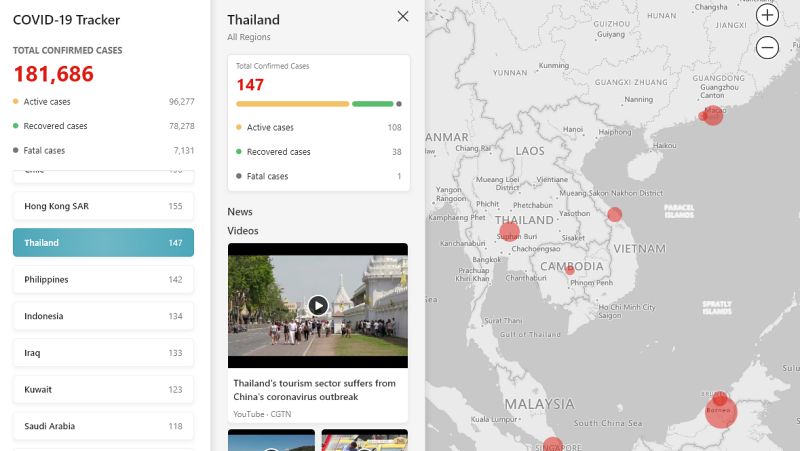Click the small red bubble over Cambodia
Screen dimensions: 800x451
pos(570,270)
